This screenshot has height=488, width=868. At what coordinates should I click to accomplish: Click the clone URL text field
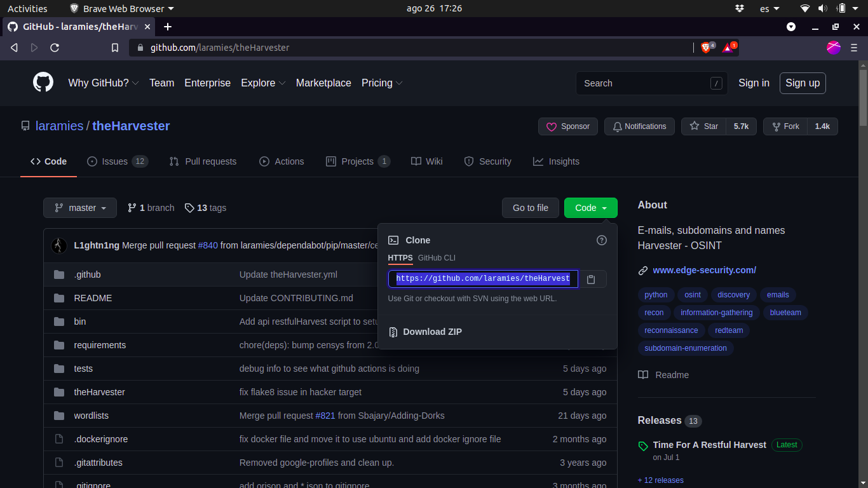click(x=483, y=279)
